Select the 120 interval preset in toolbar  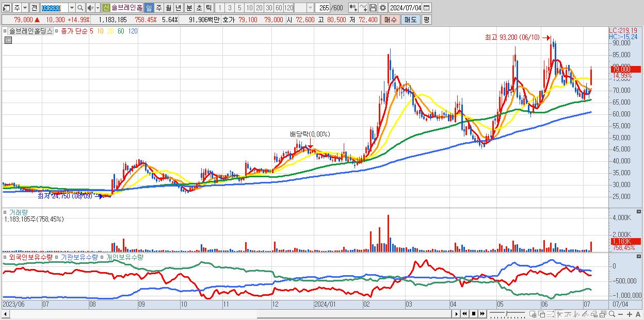[288, 8]
